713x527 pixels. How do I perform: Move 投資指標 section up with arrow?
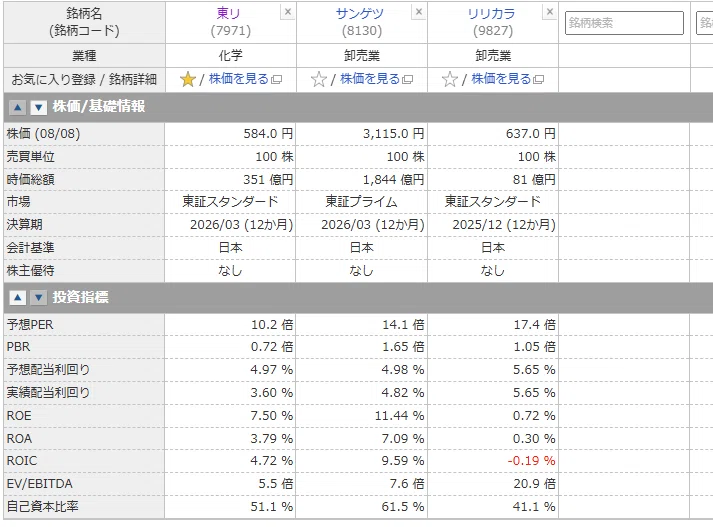coord(18,298)
